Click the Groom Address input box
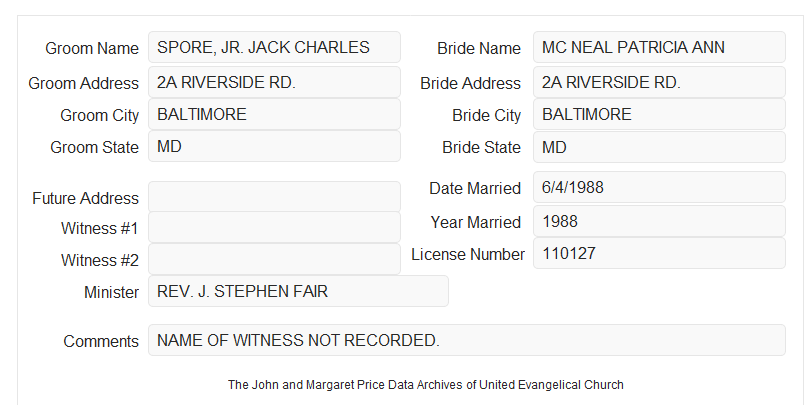This screenshot has height=405, width=805. (274, 82)
